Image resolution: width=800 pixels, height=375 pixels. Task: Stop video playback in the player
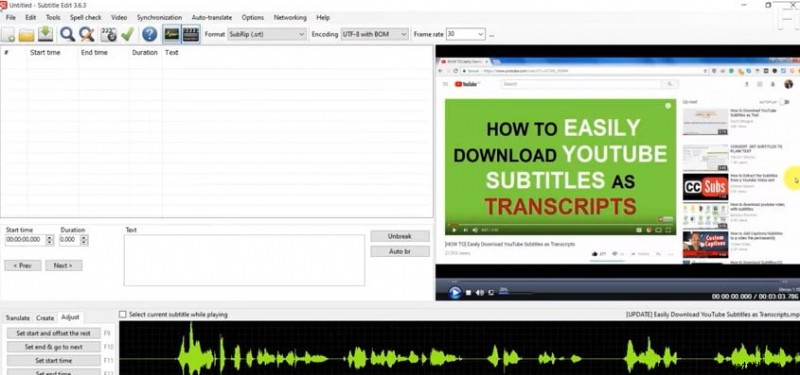[x=468, y=293]
